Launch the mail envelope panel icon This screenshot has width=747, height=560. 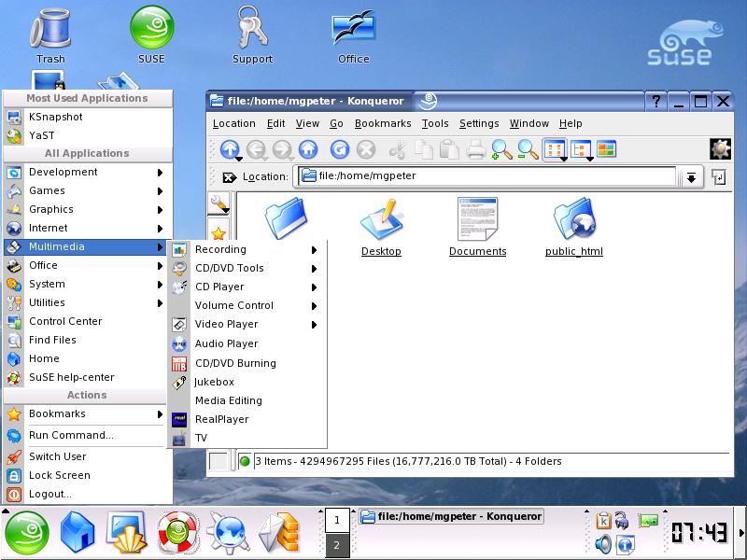point(280,532)
